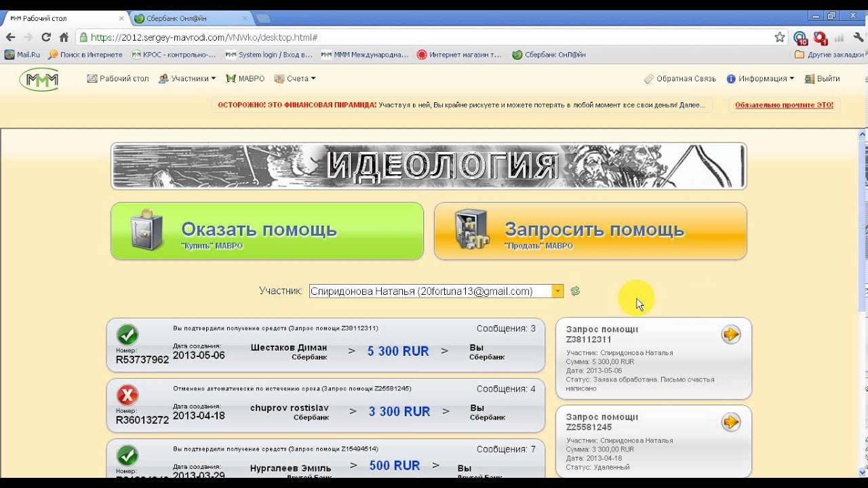Click Сообщения: 4 on cancelled order
Viewport: 868px width, 488px height.
tap(506, 389)
